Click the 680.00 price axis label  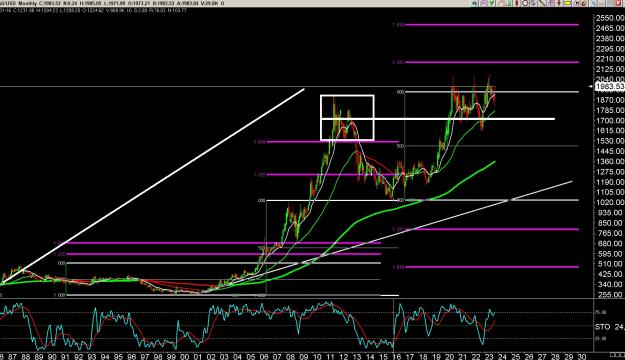610,244
